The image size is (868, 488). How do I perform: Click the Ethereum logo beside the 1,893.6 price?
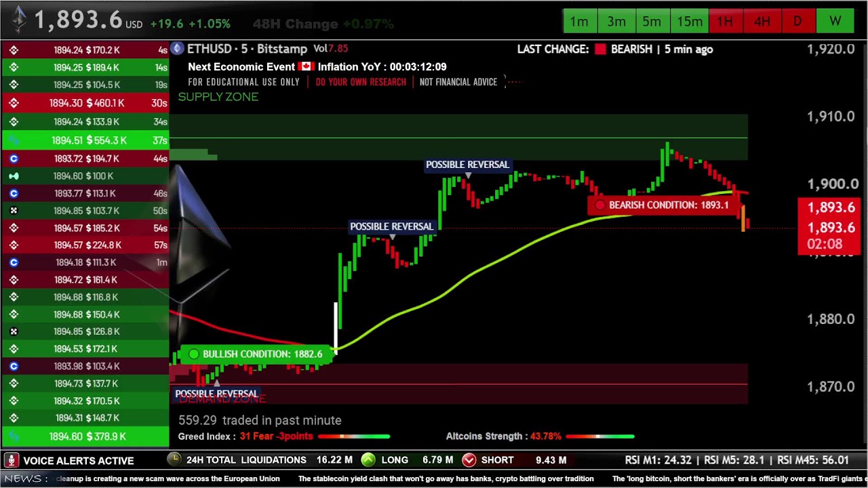pyautogui.click(x=19, y=19)
